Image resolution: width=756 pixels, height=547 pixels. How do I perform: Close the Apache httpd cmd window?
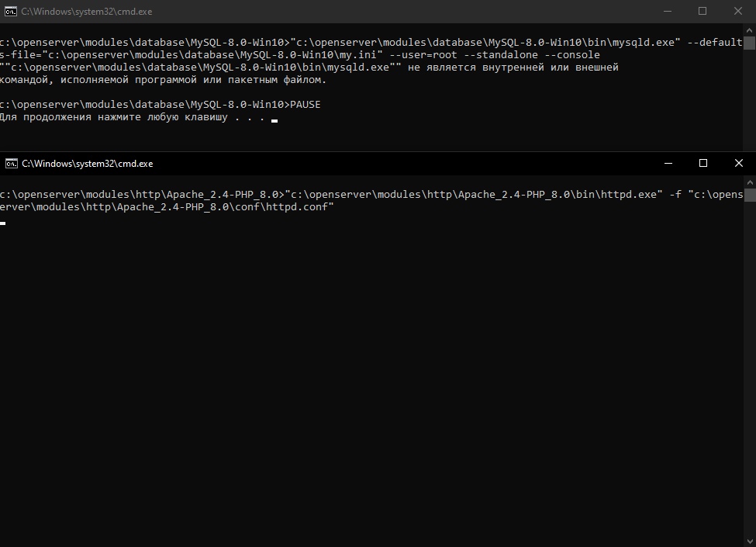tap(738, 163)
